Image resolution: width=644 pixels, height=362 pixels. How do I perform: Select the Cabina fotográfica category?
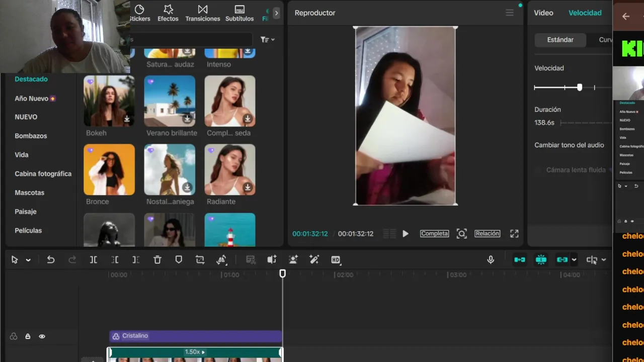[x=43, y=174]
